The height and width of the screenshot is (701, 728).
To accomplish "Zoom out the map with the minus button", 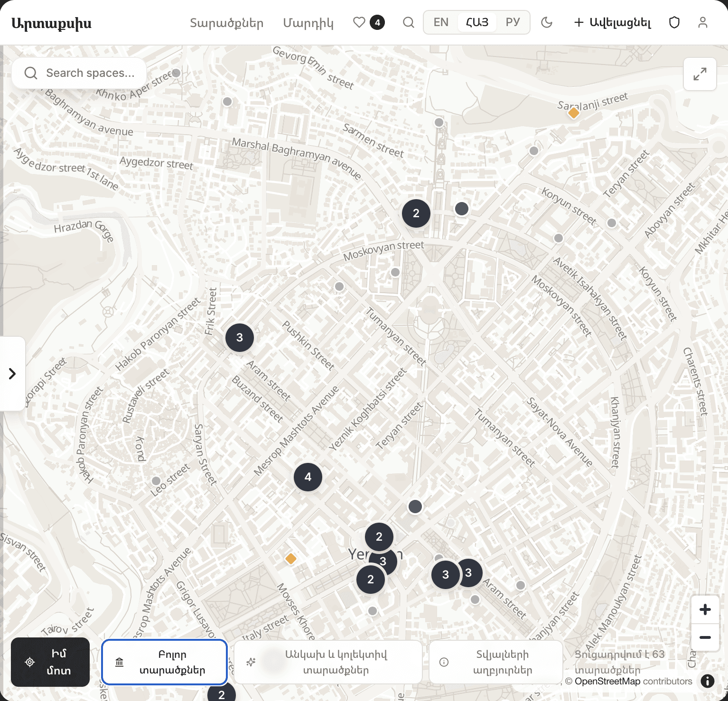I will pyautogui.click(x=705, y=637).
